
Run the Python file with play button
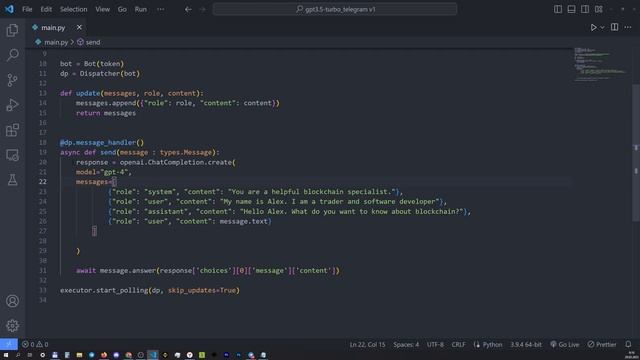(593, 27)
